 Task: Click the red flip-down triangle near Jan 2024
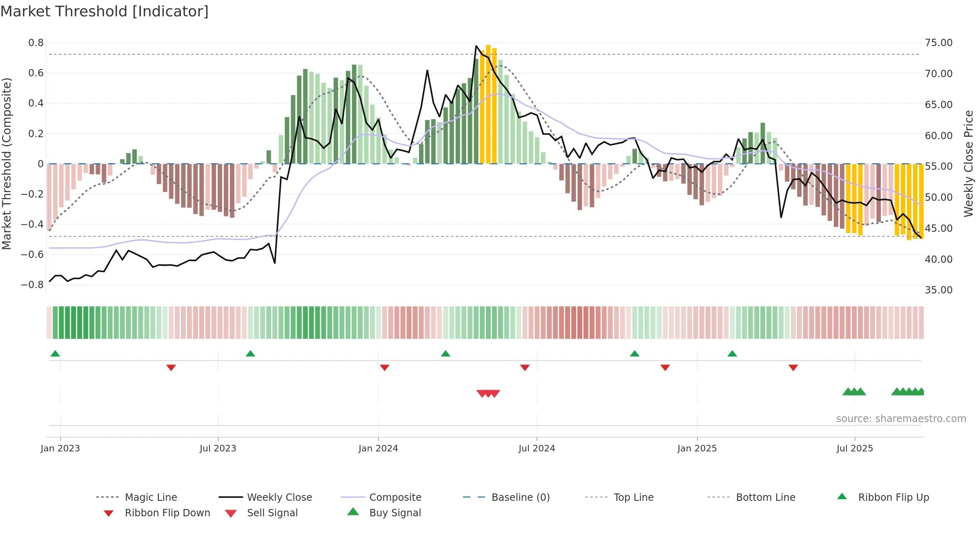385,368
